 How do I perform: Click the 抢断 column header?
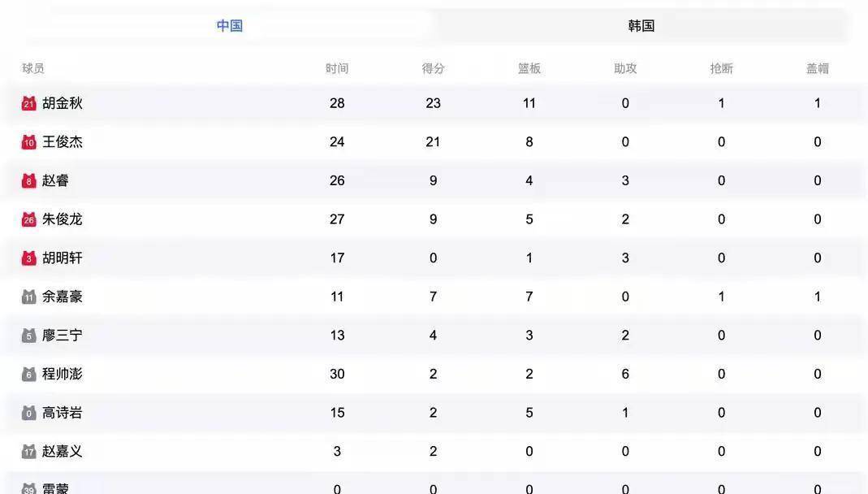click(x=721, y=68)
